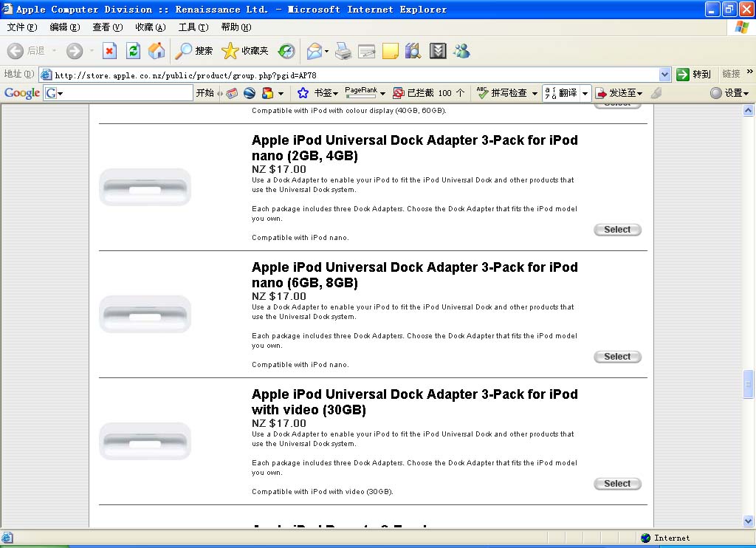756x548 pixels.
Task: Click the green Go arrow 转到 button
Action: point(694,75)
